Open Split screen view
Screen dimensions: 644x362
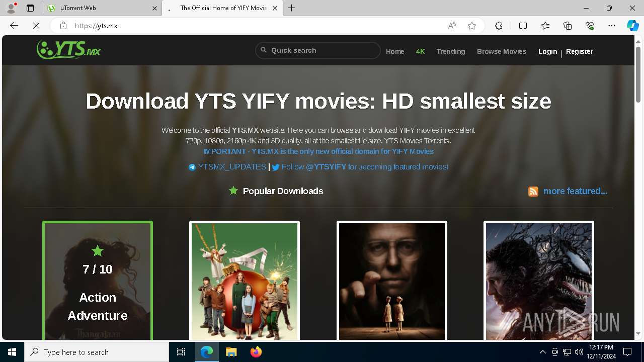point(523,26)
